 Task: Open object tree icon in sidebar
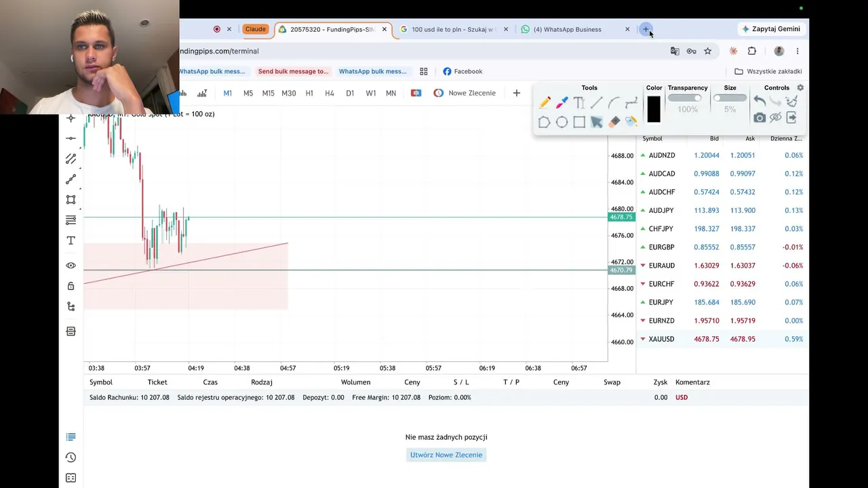(x=71, y=306)
